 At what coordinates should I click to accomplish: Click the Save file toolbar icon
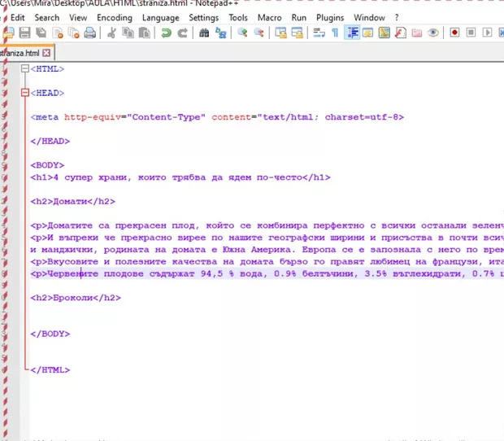24,33
